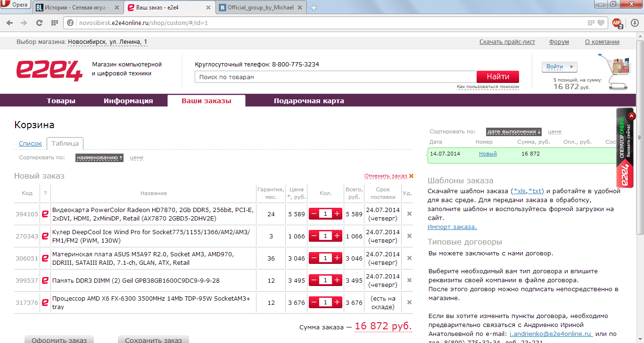Decrease quantity of AMD FX-6300 processor

click(x=314, y=302)
